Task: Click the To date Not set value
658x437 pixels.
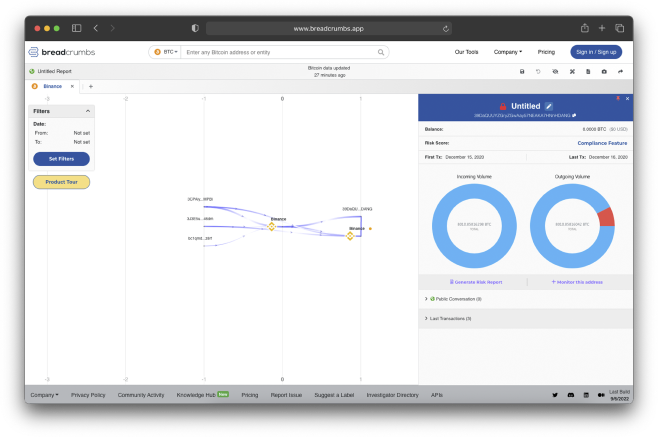Action: 81,142
